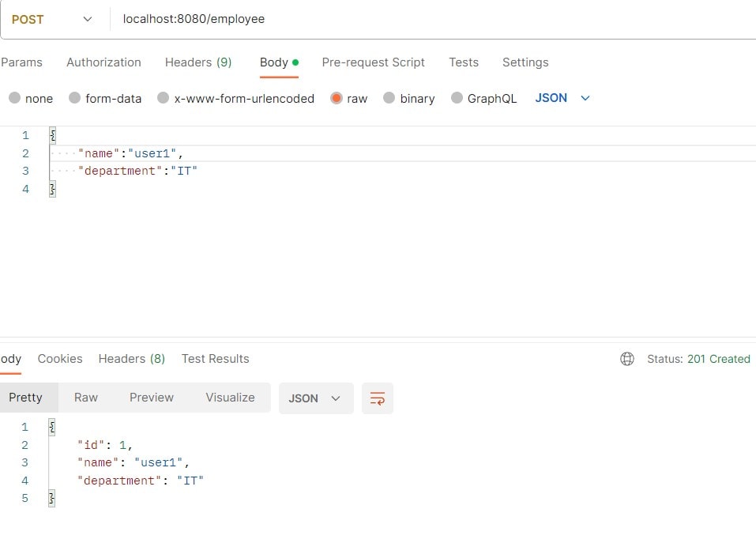756x543 pixels.
Task: Open the request Headers (9) tab
Action: click(x=198, y=62)
